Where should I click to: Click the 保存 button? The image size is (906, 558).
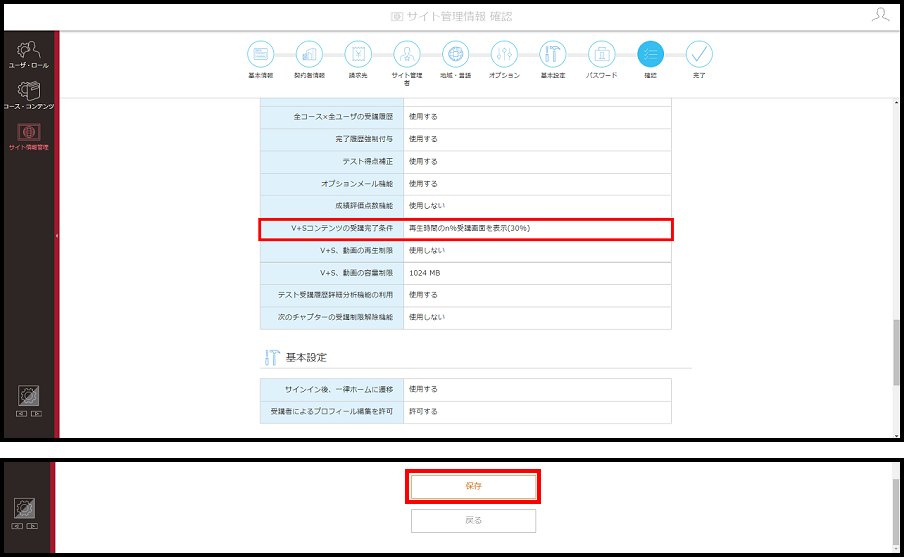473,486
